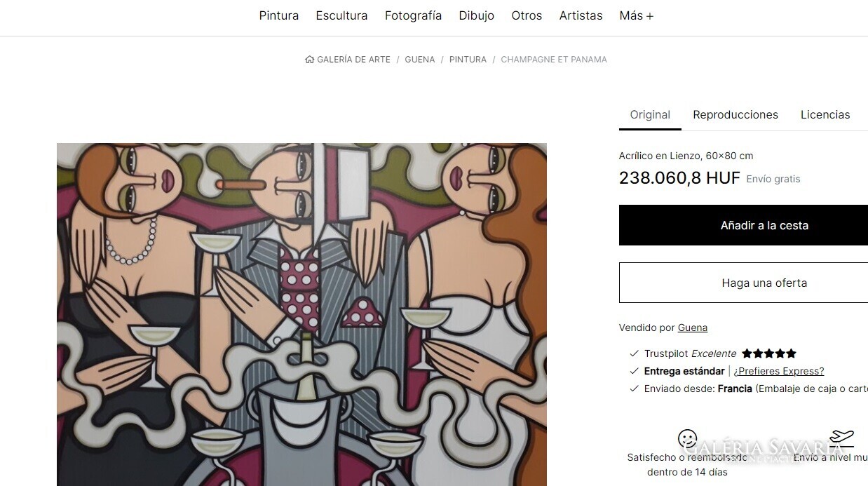Open the Champagne et Panama painting image
The height and width of the screenshot is (486, 868).
(x=301, y=314)
